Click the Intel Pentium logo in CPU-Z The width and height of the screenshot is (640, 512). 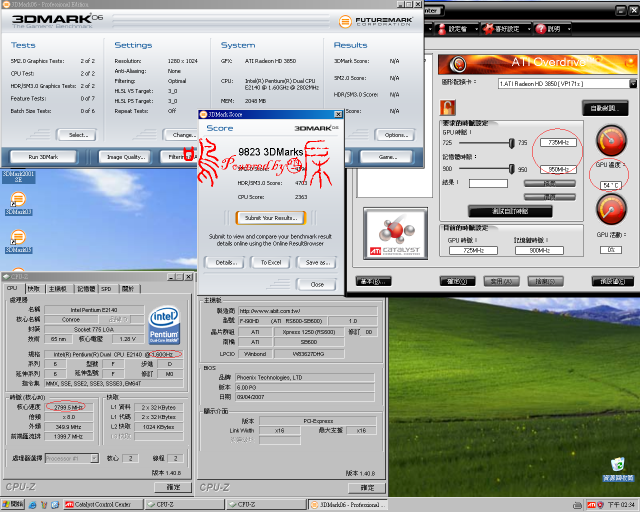(x=164, y=325)
